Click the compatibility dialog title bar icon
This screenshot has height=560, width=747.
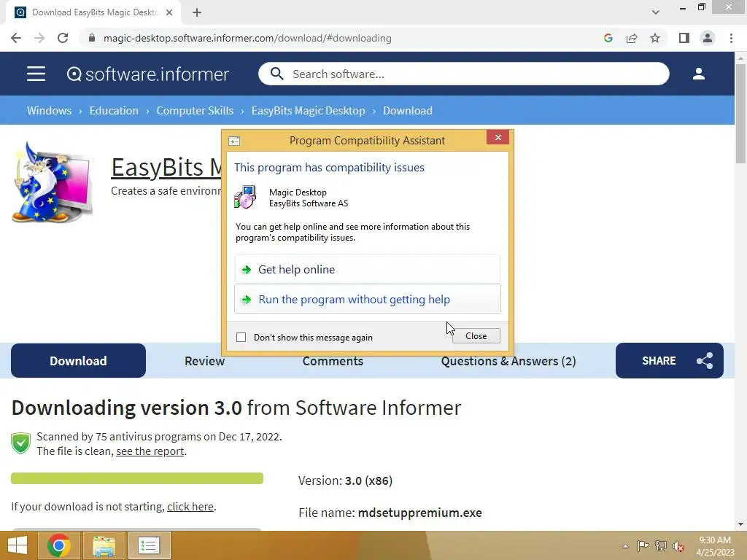pos(234,141)
